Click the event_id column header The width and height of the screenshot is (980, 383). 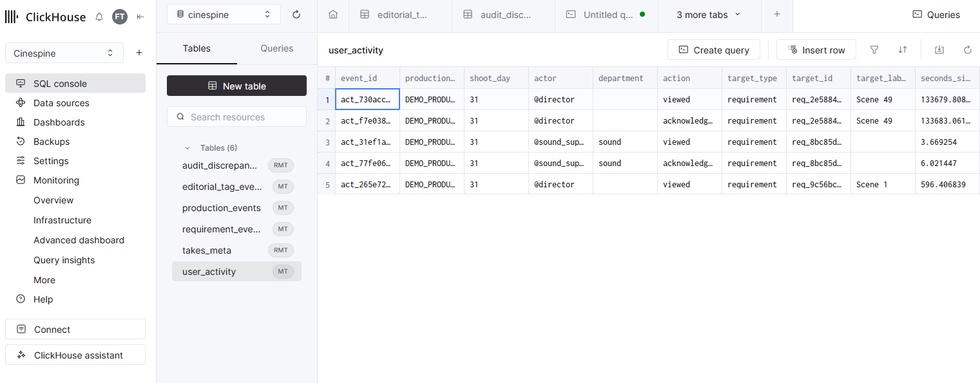367,78
